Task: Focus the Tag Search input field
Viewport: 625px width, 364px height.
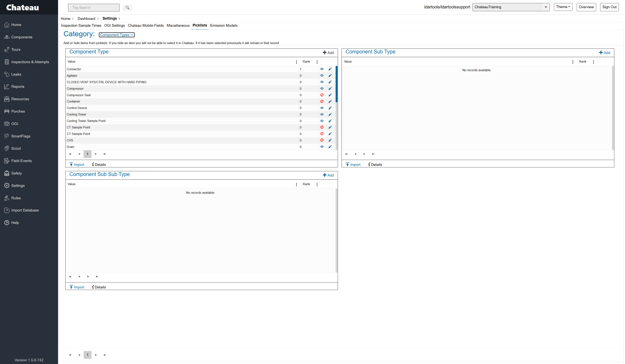Action: (x=94, y=7)
